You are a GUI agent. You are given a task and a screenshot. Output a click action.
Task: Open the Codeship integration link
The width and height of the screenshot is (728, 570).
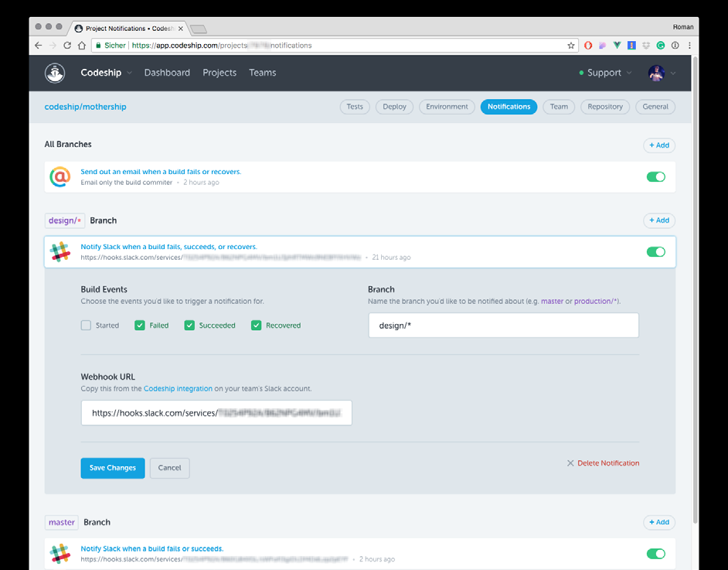click(x=178, y=389)
